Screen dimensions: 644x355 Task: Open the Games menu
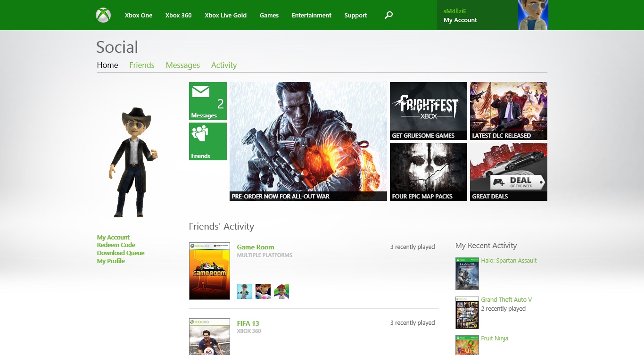pos(269,15)
